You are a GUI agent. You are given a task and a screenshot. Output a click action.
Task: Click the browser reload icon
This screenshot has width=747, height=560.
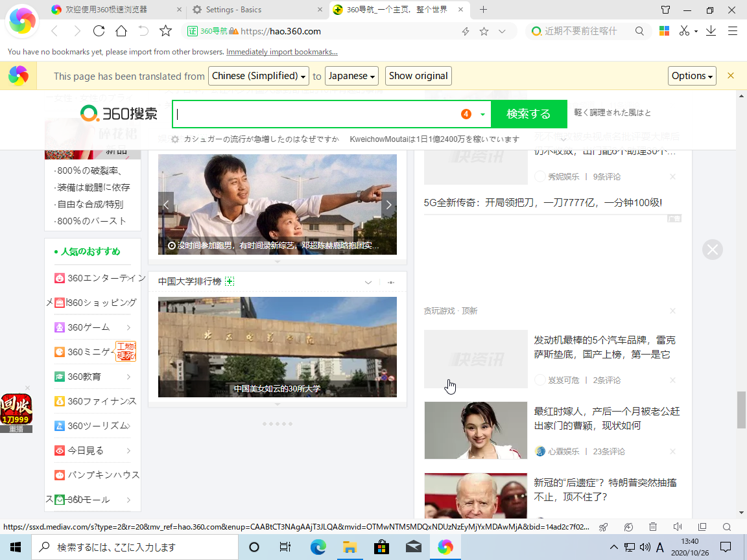pos(99,31)
